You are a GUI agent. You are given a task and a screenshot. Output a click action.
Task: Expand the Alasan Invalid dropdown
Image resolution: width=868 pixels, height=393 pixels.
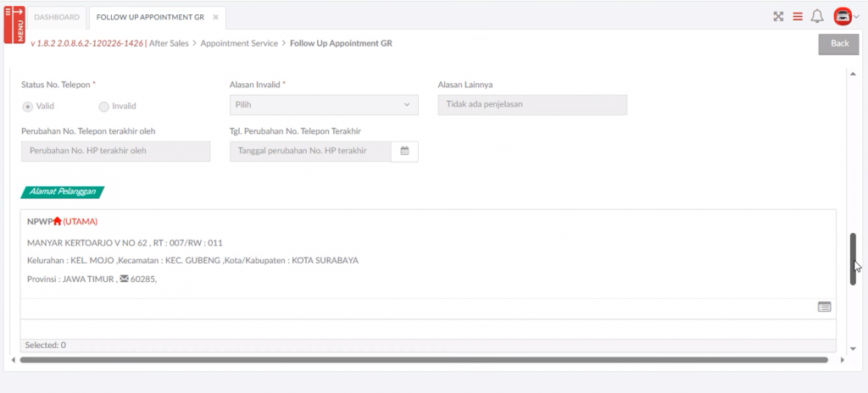(x=323, y=105)
